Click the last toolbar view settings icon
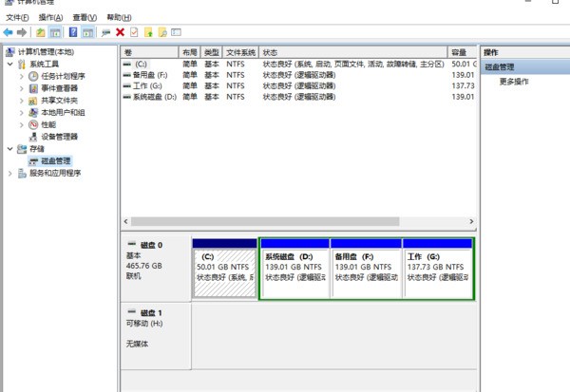The height and width of the screenshot is (392, 570). (177, 32)
